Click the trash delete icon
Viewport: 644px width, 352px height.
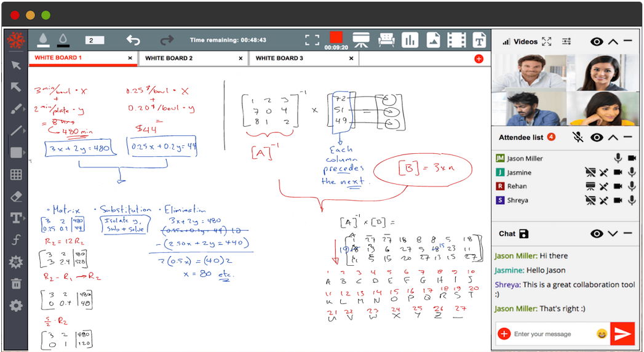click(x=16, y=284)
